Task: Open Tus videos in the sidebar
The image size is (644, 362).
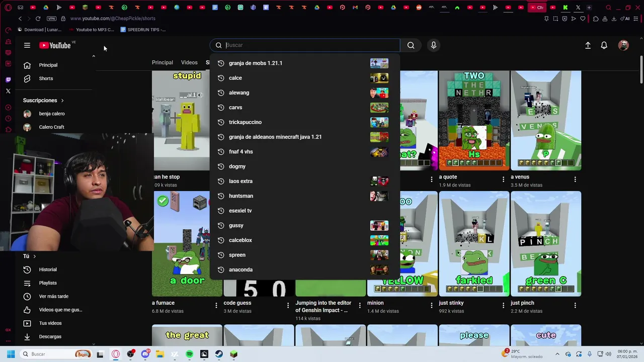Action: tap(50, 323)
